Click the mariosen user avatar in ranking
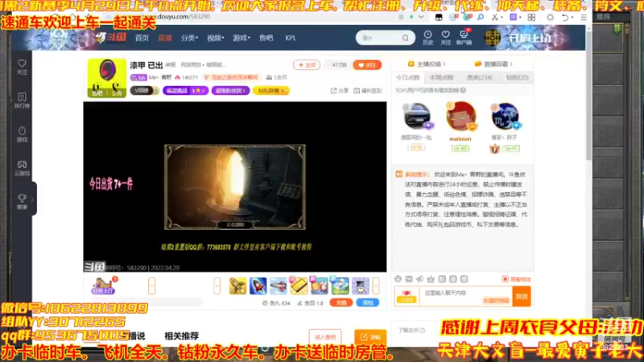The height and width of the screenshot is (362, 644). point(460,116)
